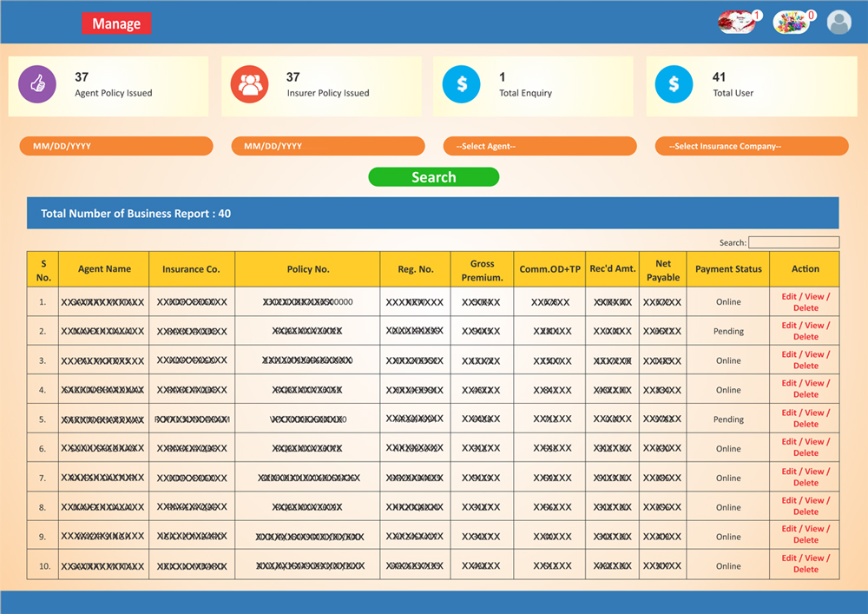Viewport: 868px width, 614px height.
Task: Click Edit / View / Delete for row 10
Action: click(805, 564)
